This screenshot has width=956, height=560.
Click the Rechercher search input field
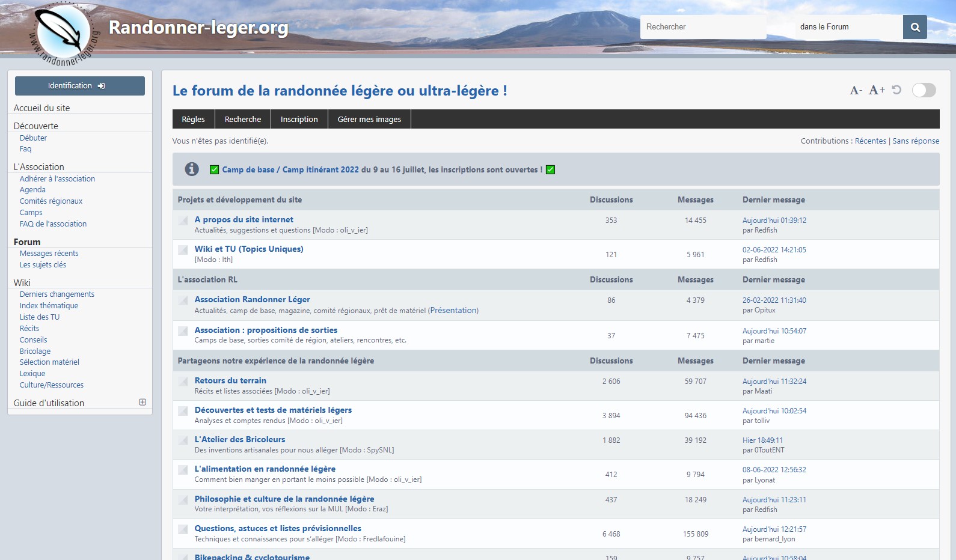[x=702, y=27]
